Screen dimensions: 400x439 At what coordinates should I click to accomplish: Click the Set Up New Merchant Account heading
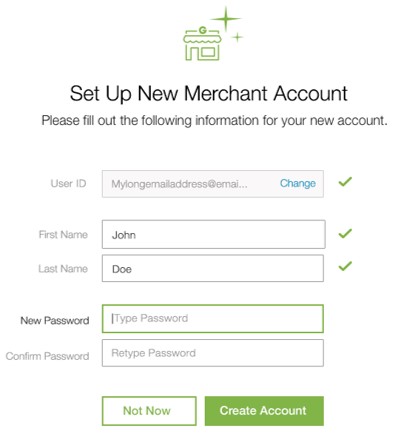point(209,94)
